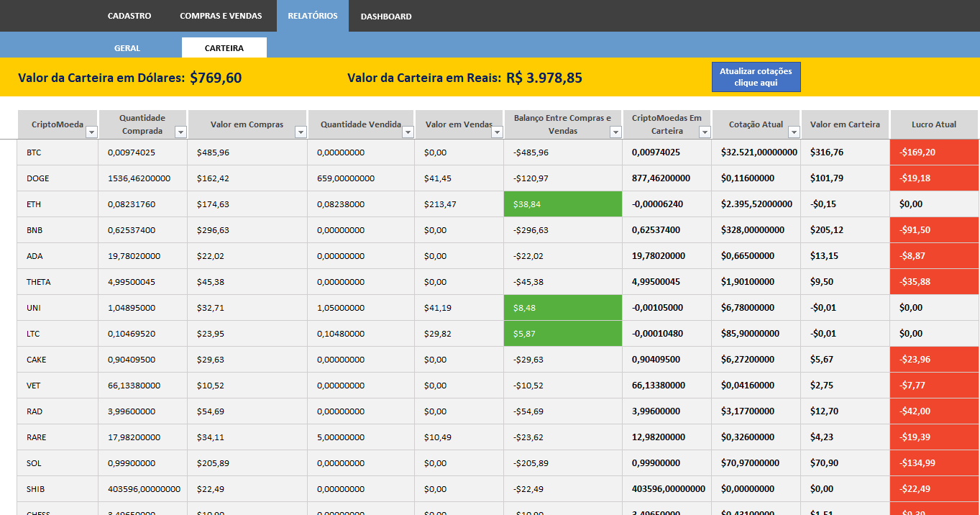Switch to the GERAL sub-tab
This screenshot has width=980, height=515.
click(127, 48)
